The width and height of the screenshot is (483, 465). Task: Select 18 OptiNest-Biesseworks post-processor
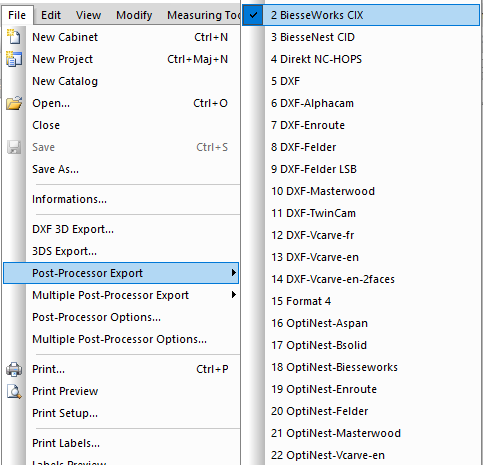(x=361, y=367)
